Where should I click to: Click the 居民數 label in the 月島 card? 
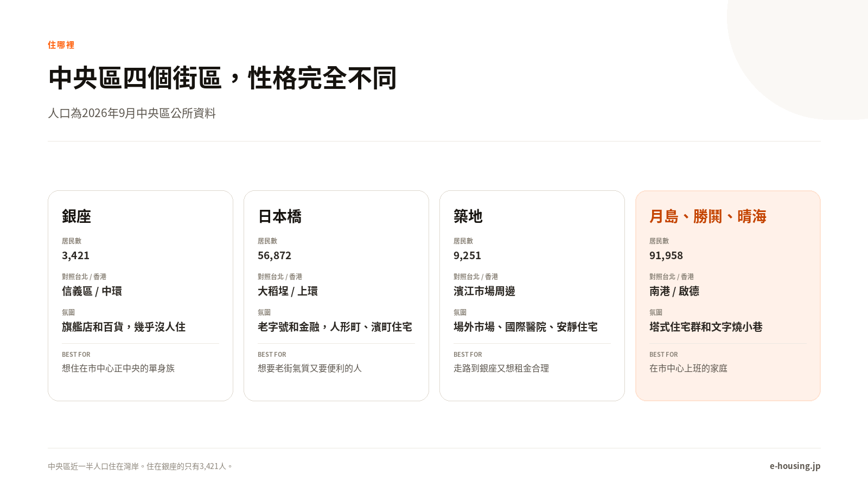tap(659, 241)
